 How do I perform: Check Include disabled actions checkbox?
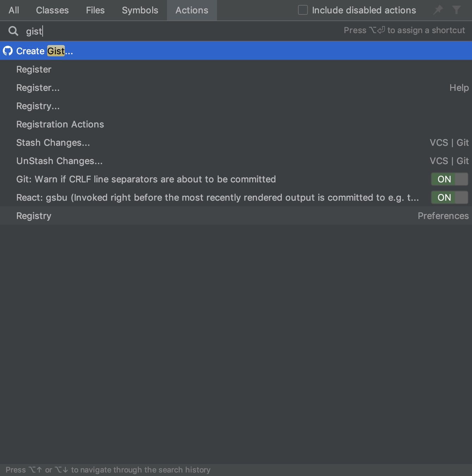point(303,10)
